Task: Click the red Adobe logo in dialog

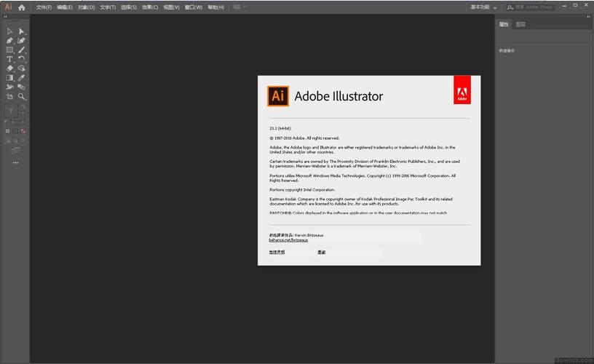Action: click(462, 90)
